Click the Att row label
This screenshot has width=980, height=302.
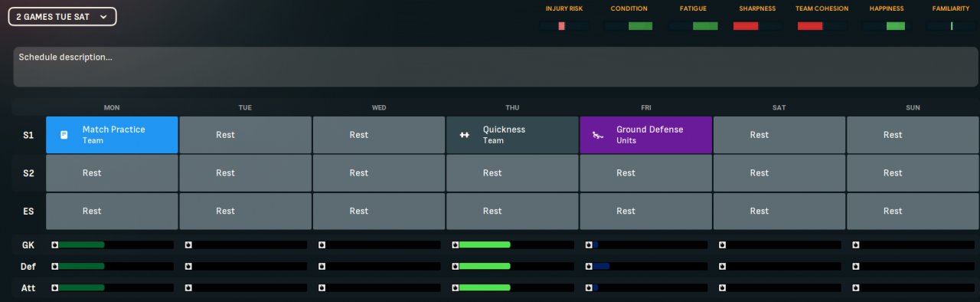click(x=28, y=288)
